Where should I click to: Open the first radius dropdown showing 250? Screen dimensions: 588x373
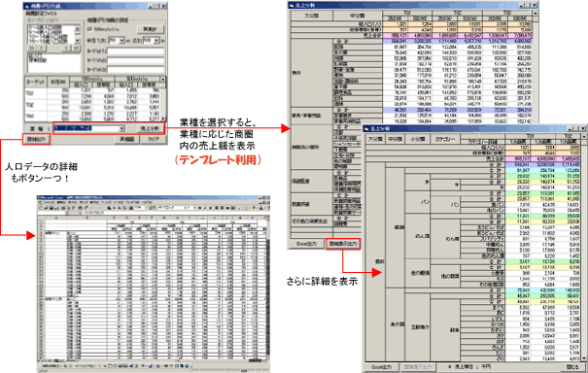point(117,40)
